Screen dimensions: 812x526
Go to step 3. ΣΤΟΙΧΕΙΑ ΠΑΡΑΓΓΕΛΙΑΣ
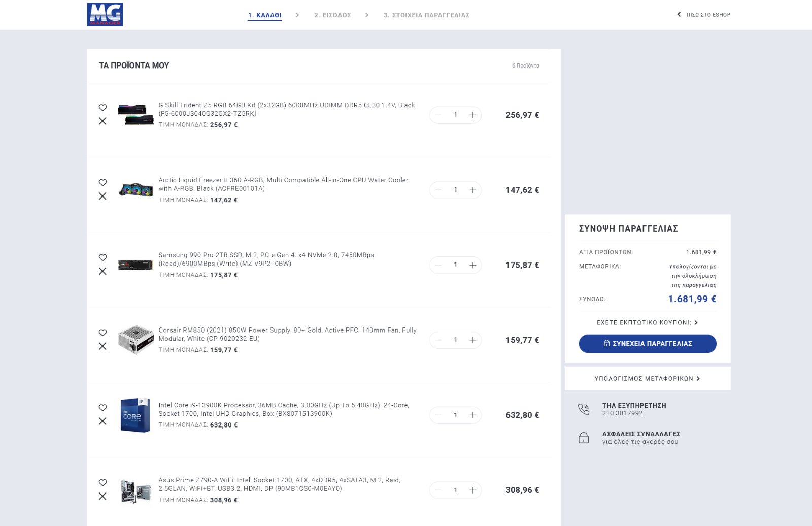point(426,15)
